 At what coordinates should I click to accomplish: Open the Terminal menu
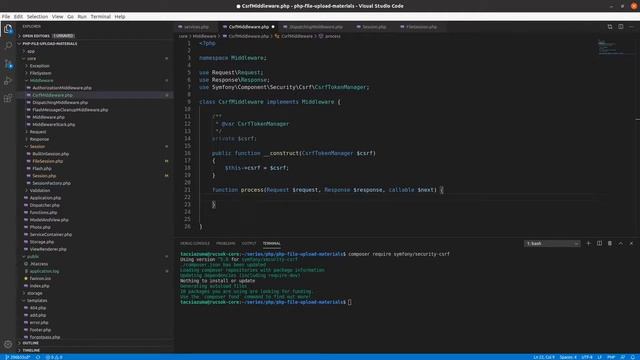100,17
